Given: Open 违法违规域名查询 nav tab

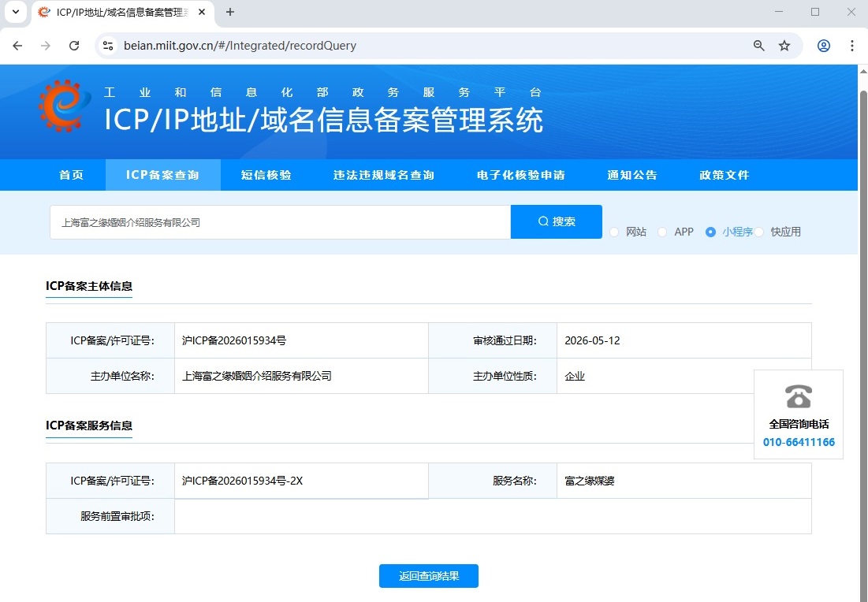Looking at the screenshot, I should click(384, 175).
